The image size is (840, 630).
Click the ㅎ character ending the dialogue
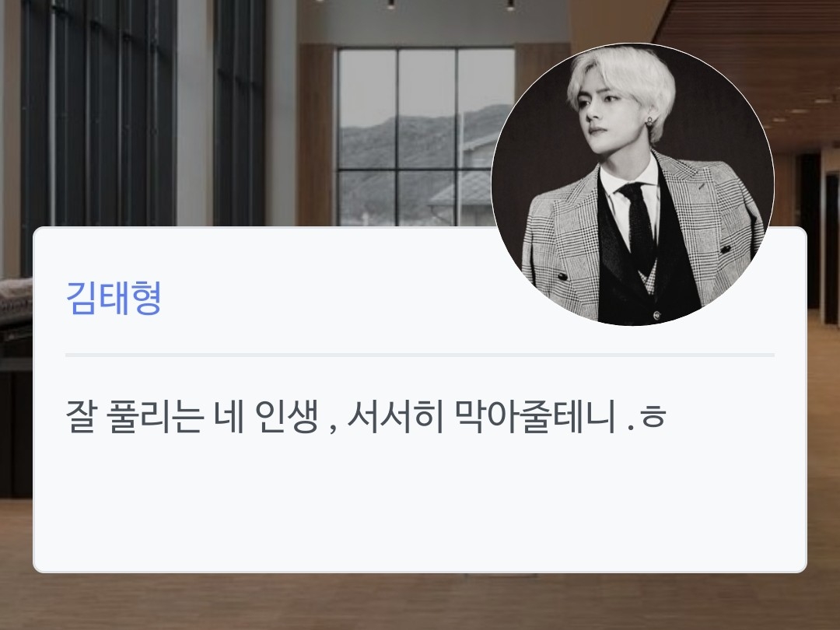click(x=653, y=417)
